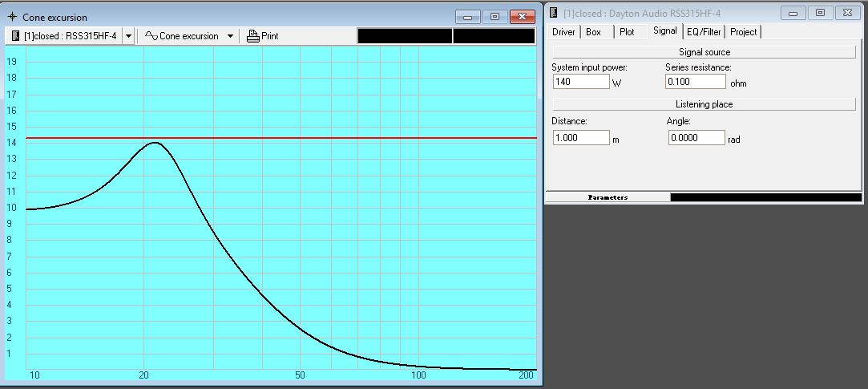868x389 pixels.
Task: Click the 100 frequency axis label
Action: [418, 375]
